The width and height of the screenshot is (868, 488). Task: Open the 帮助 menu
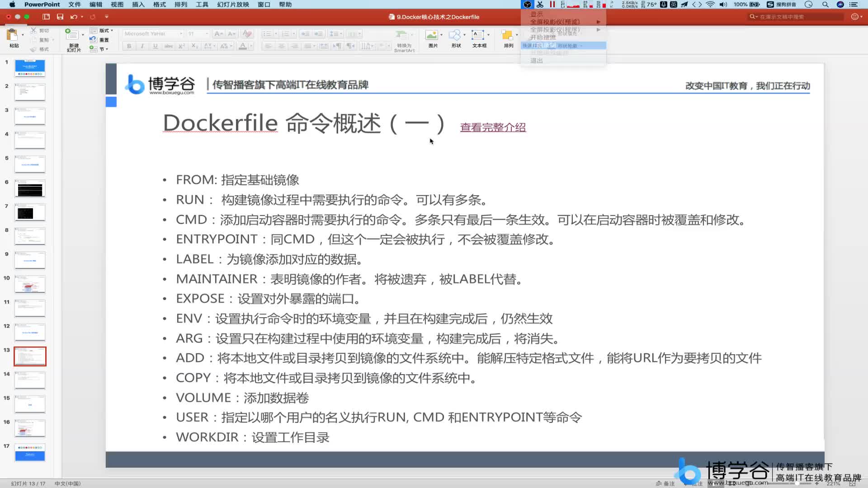(x=285, y=5)
